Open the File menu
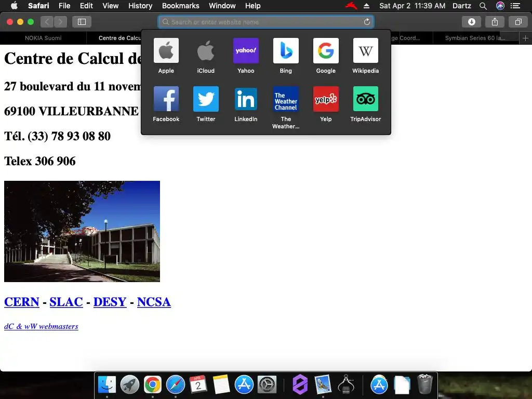The height and width of the screenshot is (399, 532). [64, 6]
